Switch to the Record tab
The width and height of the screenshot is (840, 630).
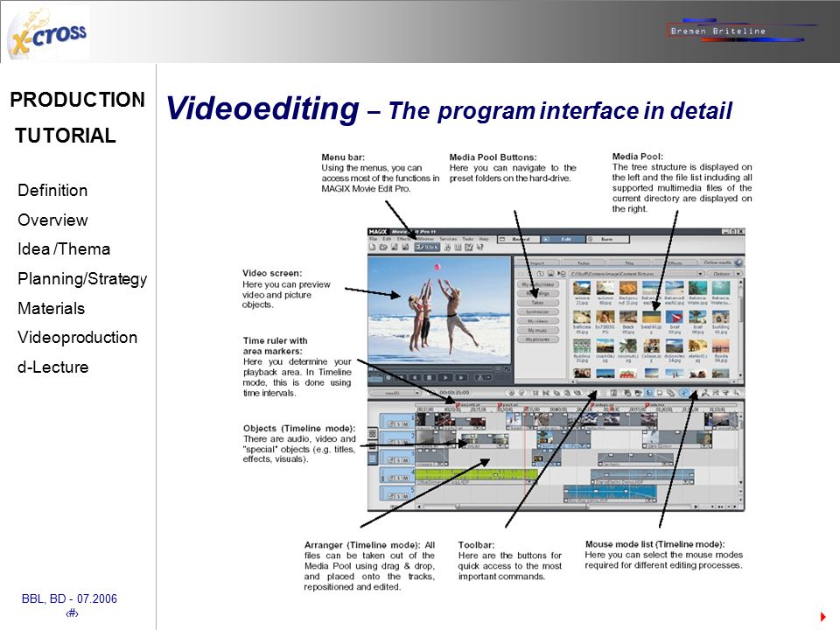click(517, 240)
